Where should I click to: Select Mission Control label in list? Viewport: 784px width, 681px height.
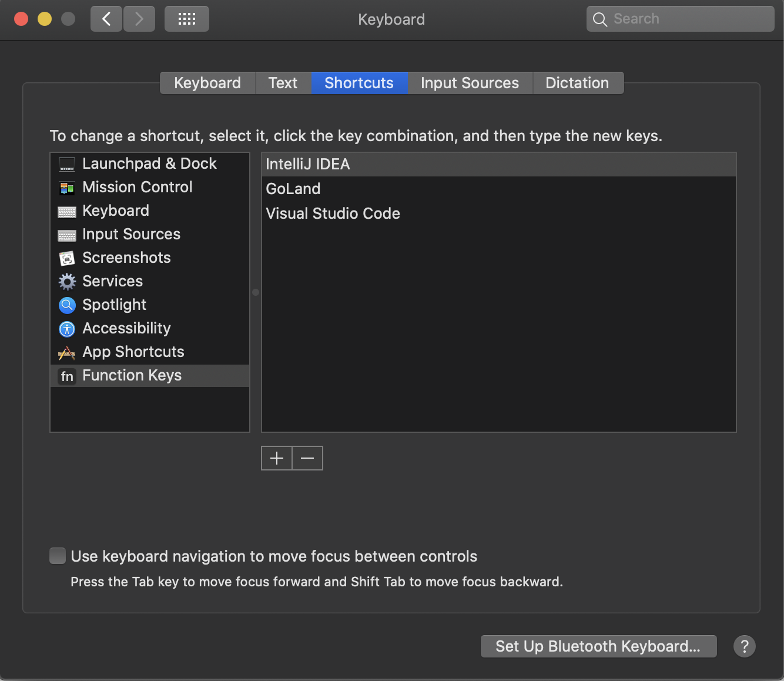pos(138,187)
